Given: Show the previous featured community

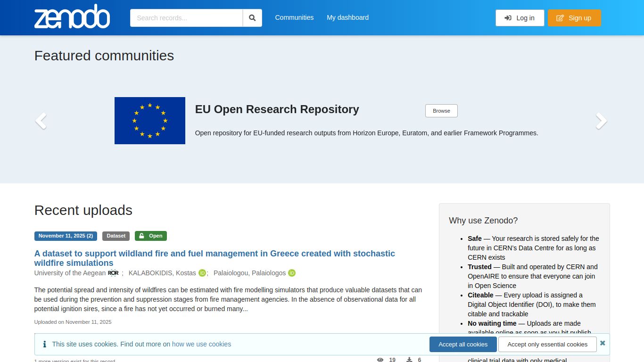Looking at the screenshot, I should 41,121.
